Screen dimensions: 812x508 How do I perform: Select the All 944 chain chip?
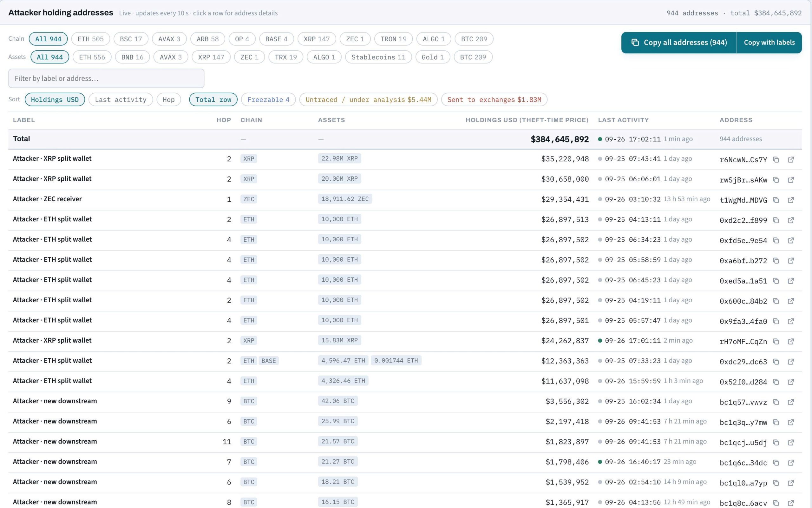(x=48, y=39)
